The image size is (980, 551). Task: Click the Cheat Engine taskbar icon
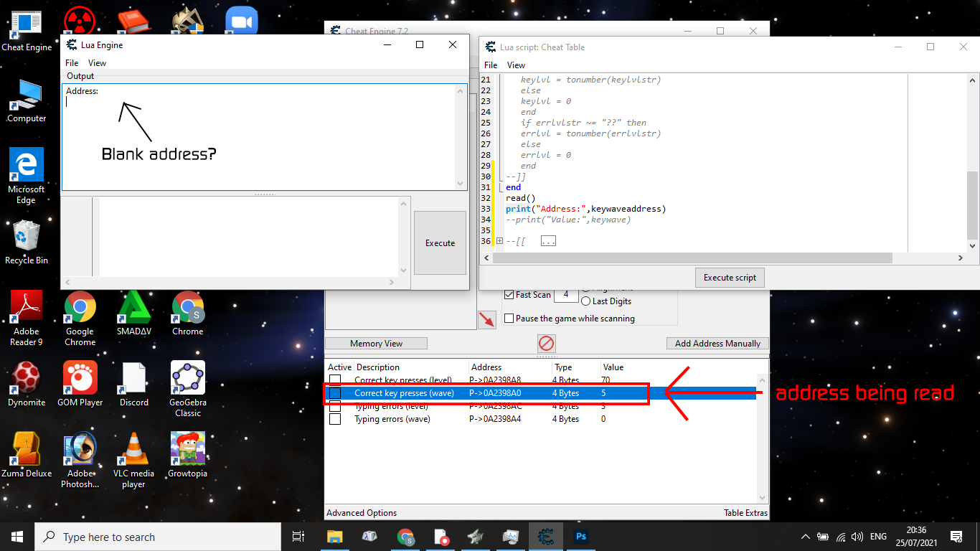click(546, 536)
